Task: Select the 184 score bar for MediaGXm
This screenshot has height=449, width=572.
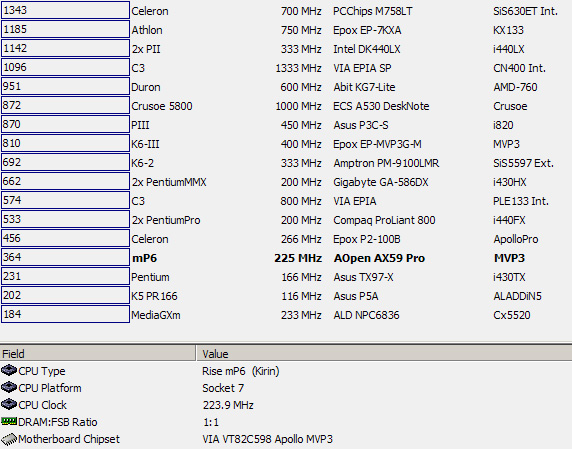Action: [65, 314]
